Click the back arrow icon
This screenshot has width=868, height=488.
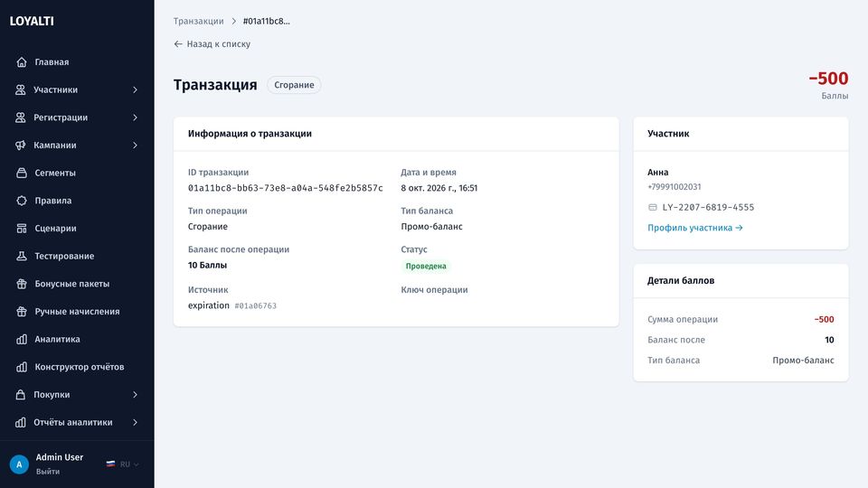[178, 43]
